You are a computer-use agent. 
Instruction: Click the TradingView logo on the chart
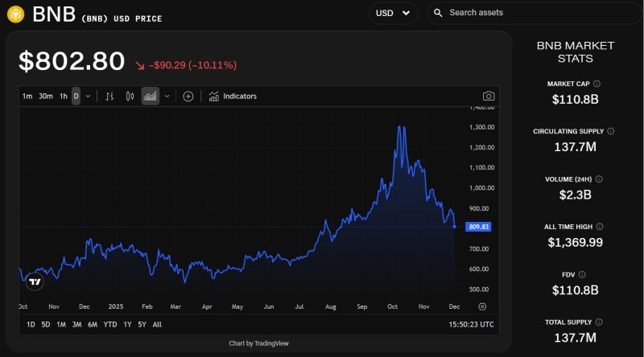click(x=35, y=281)
